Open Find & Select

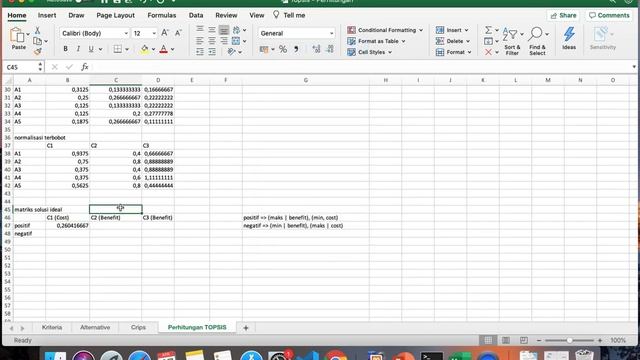(x=537, y=41)
